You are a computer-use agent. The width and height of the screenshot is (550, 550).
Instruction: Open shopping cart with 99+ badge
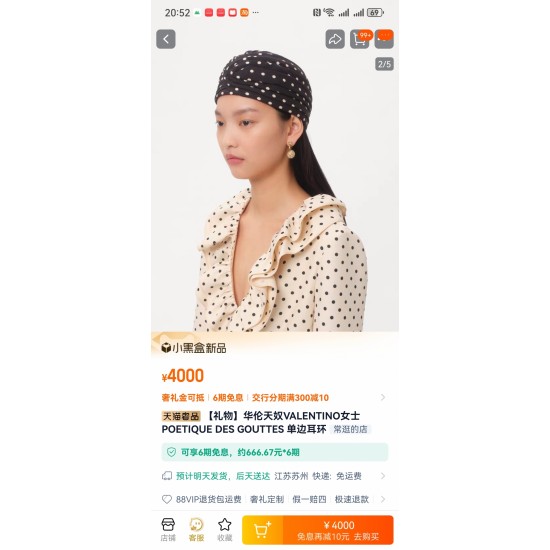click(360, 39)
